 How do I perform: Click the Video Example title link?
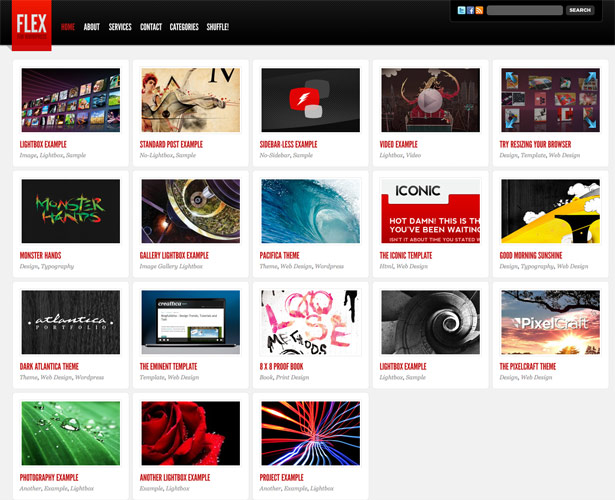(x=398, y=144)
